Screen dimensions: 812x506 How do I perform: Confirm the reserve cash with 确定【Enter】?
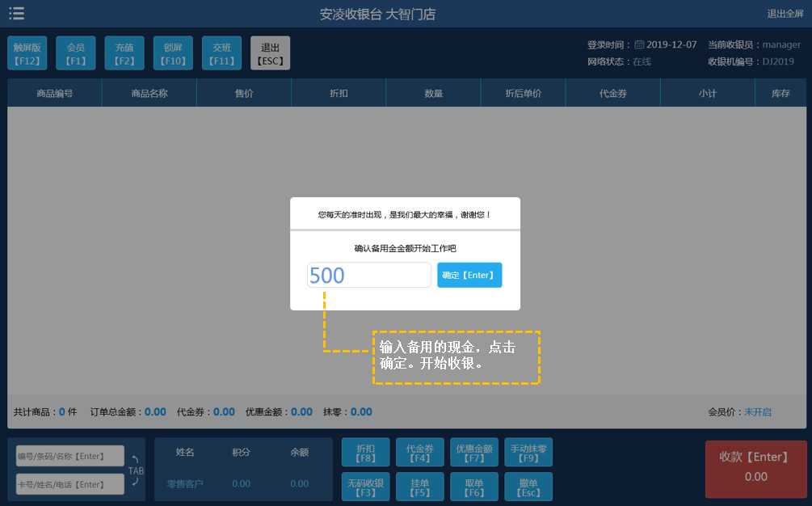[x=469, y=275]
